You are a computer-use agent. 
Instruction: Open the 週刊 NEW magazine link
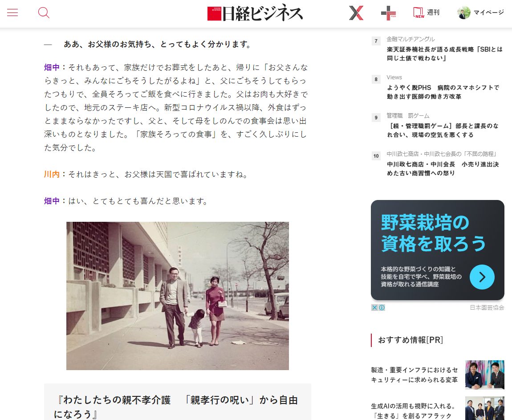coord(426,12)
